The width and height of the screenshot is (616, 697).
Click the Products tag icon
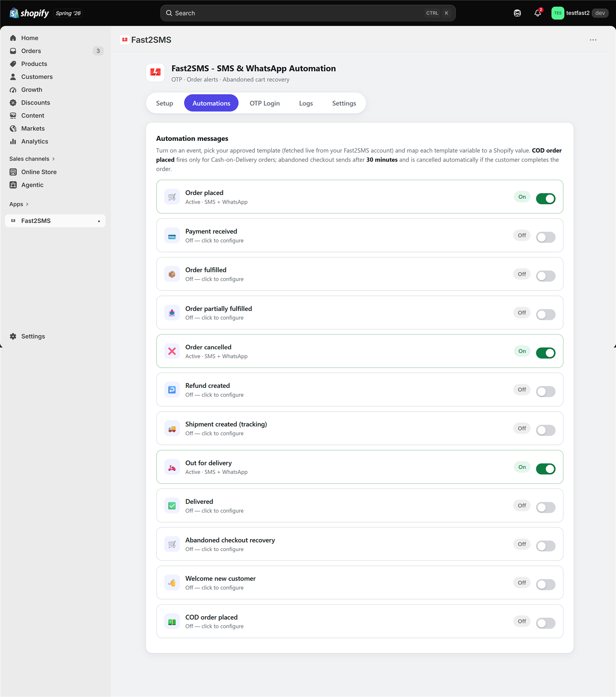(13, 64)
